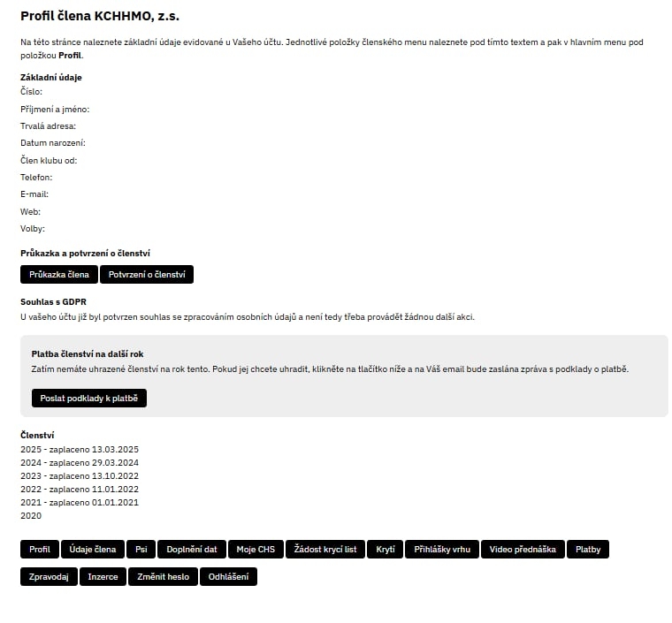This screenshot has width=672, height=623.
Task: Click Změnit heslo button
Action: pos(164,577)
